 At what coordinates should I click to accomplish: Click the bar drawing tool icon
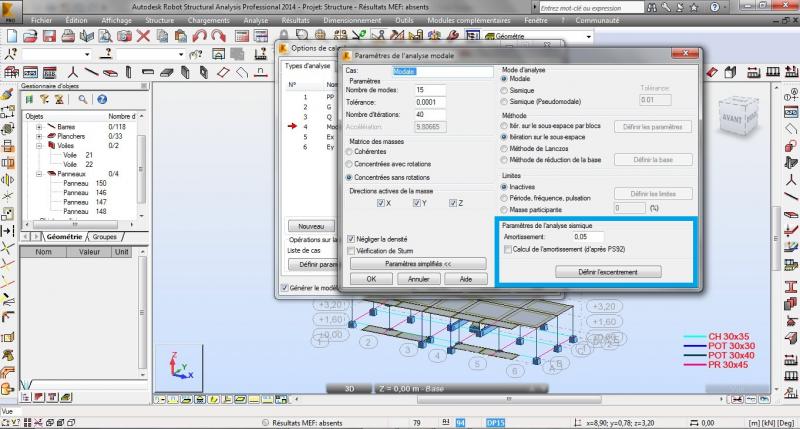pos(91,72)
